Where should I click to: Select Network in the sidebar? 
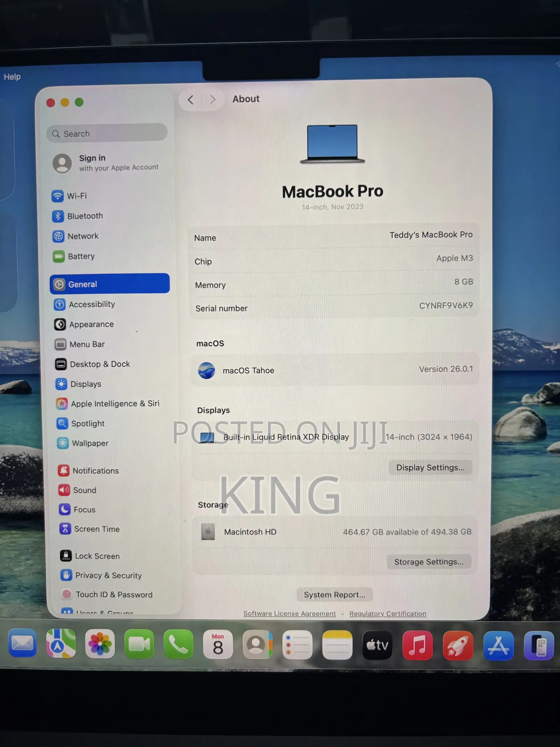[76, 236]
